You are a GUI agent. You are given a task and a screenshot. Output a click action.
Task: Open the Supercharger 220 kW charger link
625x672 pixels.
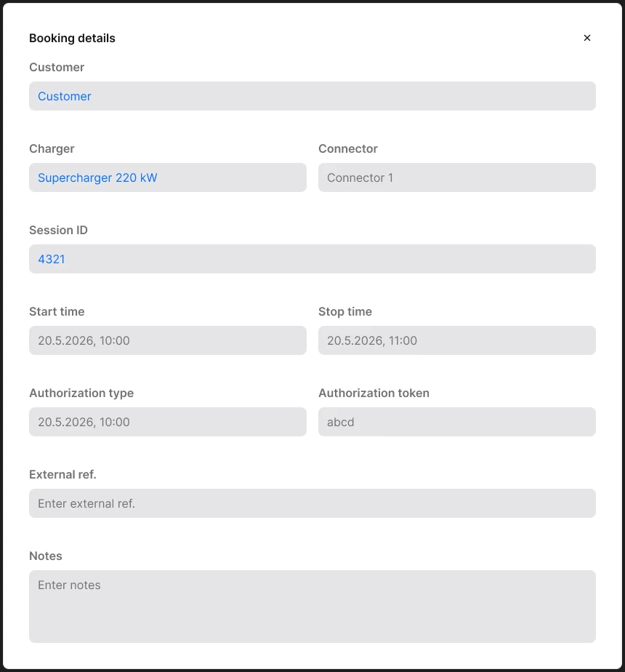coord(97,177)
